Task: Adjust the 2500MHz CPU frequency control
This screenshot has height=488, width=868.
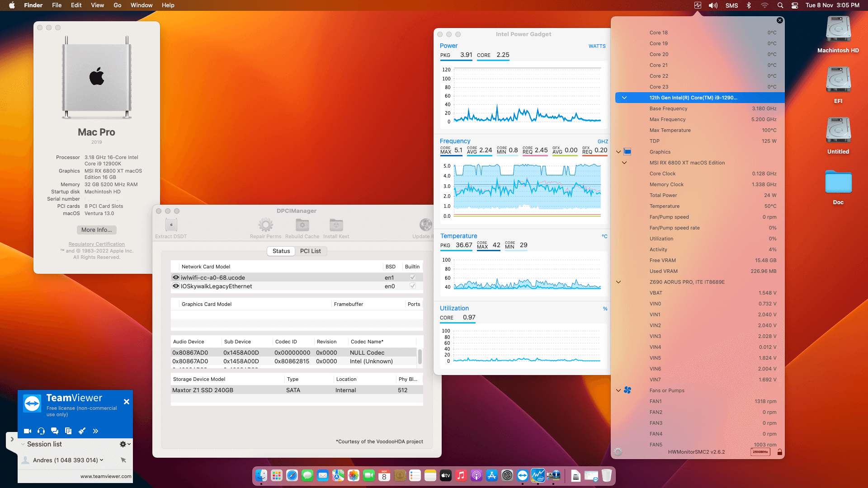Action: click(x=760, y=451)
